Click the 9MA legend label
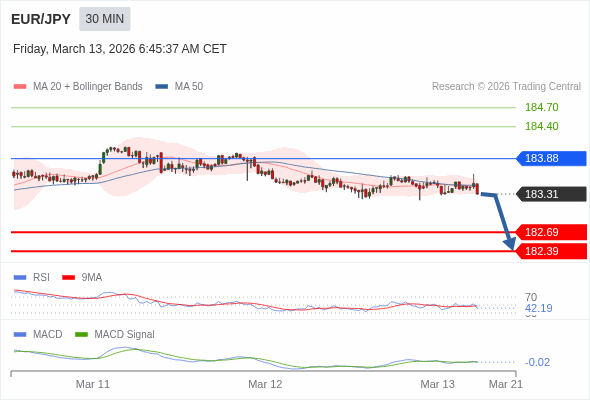The image size is (590, 400). pos(92,278)
